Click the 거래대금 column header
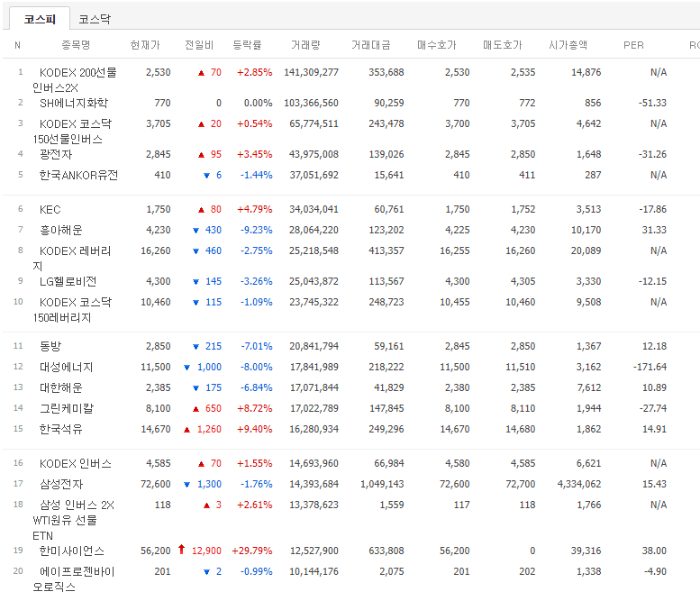This screenshot has width=700, height=601. [x=370, y=45]
